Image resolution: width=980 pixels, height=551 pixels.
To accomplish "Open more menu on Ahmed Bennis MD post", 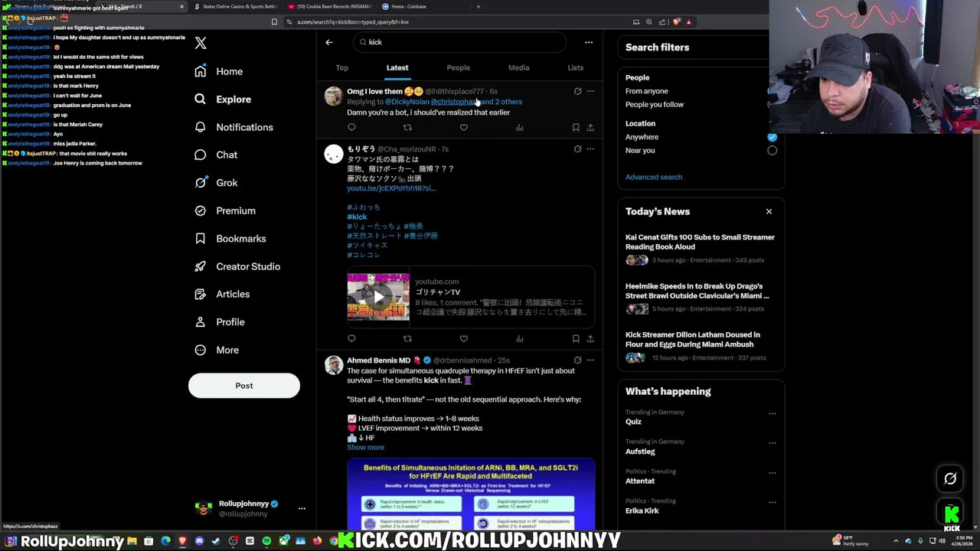I will click(x=590, y=360).
